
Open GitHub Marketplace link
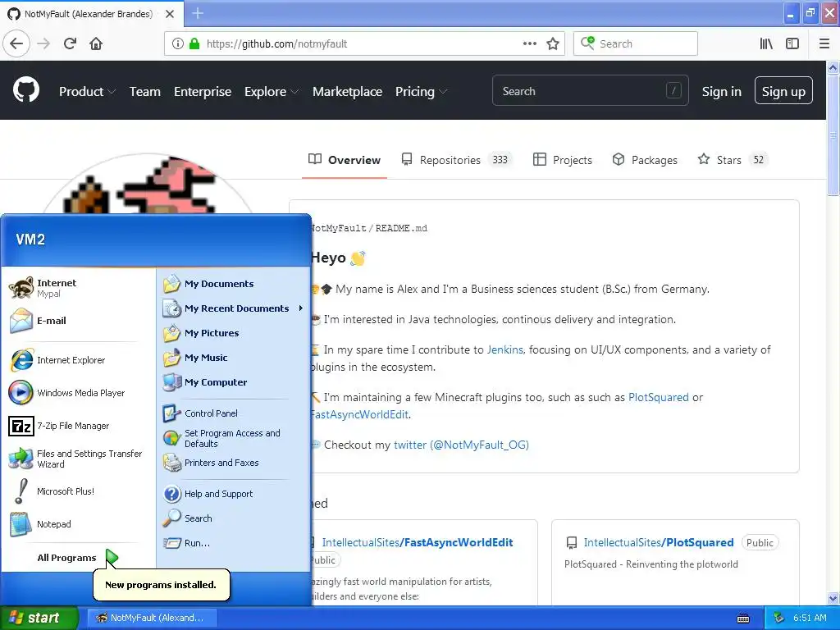(347, 92)
